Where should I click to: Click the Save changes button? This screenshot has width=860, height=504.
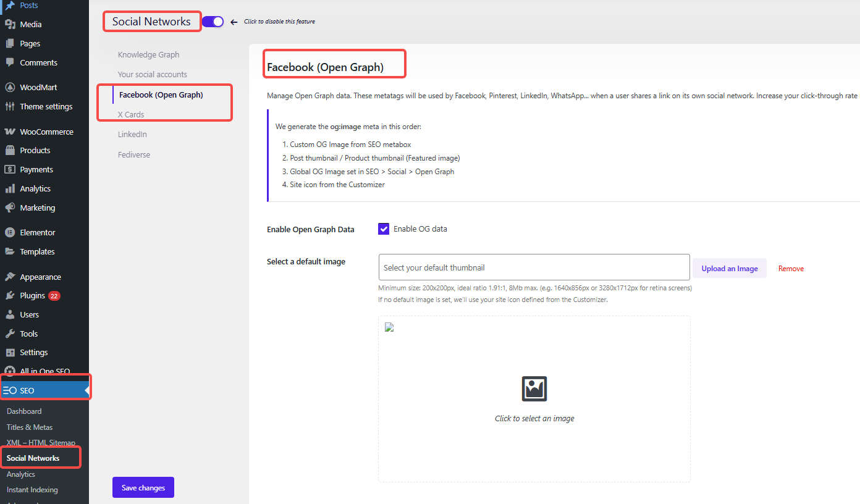point(143,488)
